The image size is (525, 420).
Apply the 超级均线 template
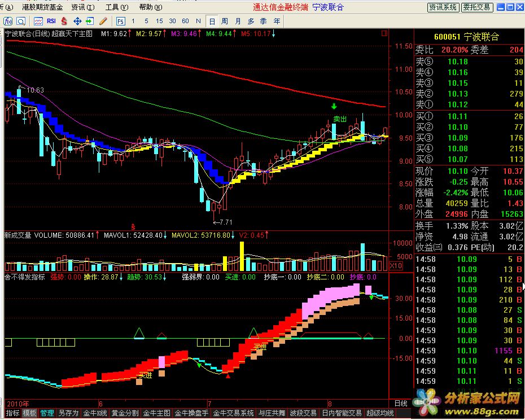[x=380, y=413]
